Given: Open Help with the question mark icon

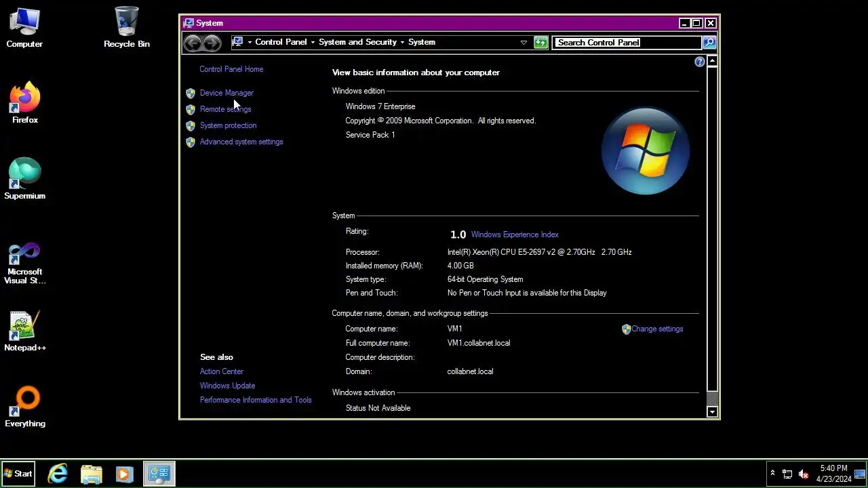Looking at the screenshot, I should pyautogui.click(x=700, y=62).
